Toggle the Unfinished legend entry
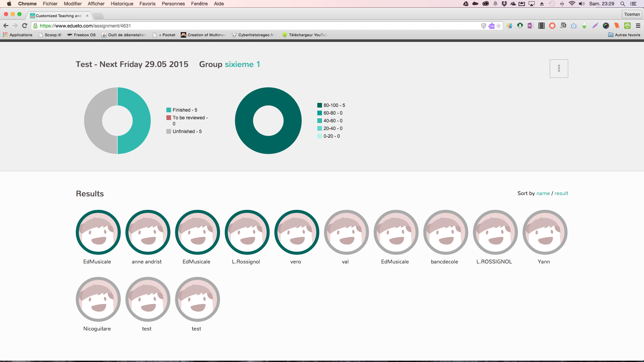This screenshot has height=362, width=644. pos(187,131)
